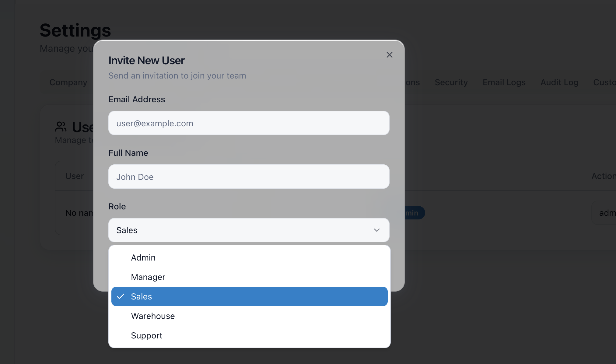The image size is (616, 364).
Task: Switch to the Company tab
Action: (68, 82)
